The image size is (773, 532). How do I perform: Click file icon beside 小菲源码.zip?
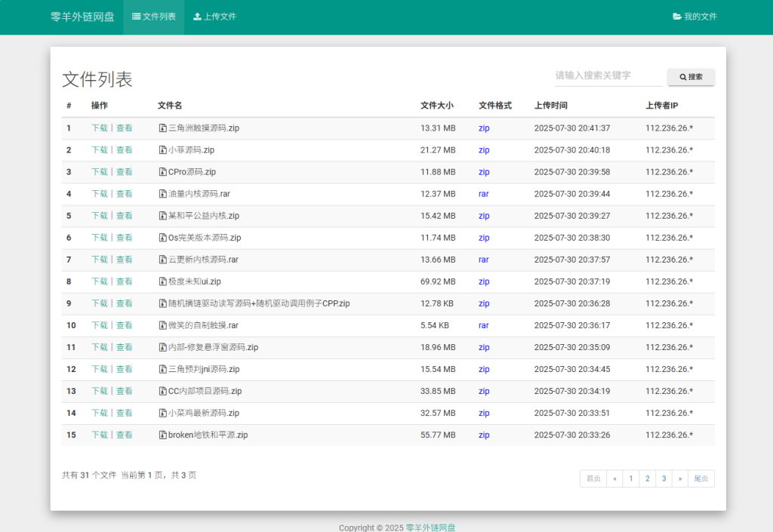[163, 149]
